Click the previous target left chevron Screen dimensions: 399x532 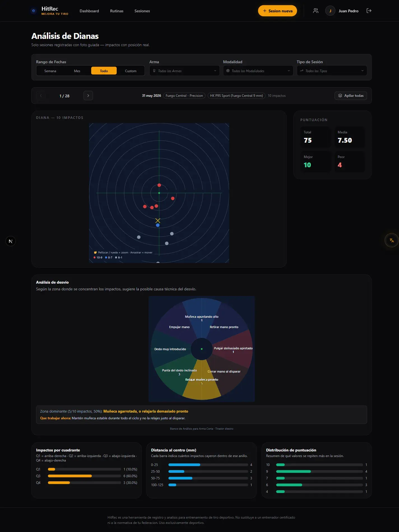tap(41, 96)
